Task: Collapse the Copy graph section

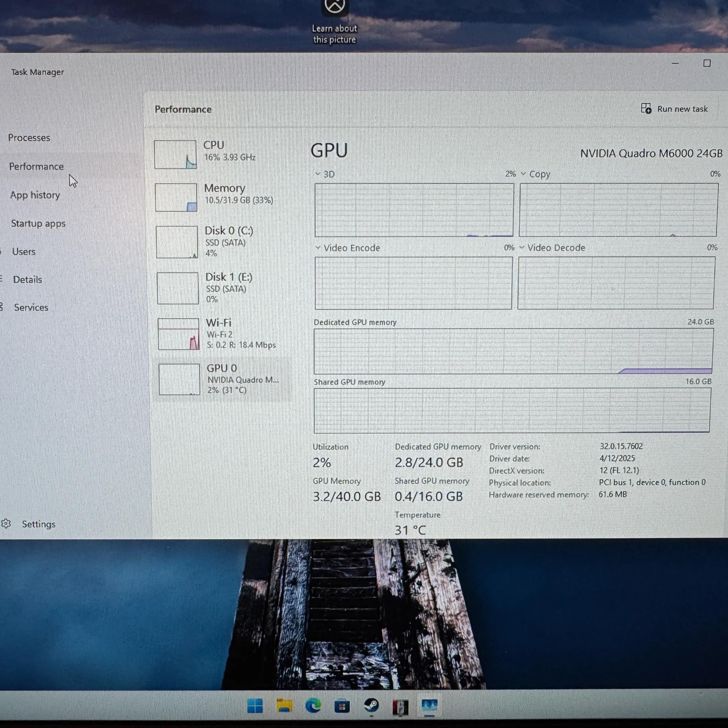Action: point(523,174)
